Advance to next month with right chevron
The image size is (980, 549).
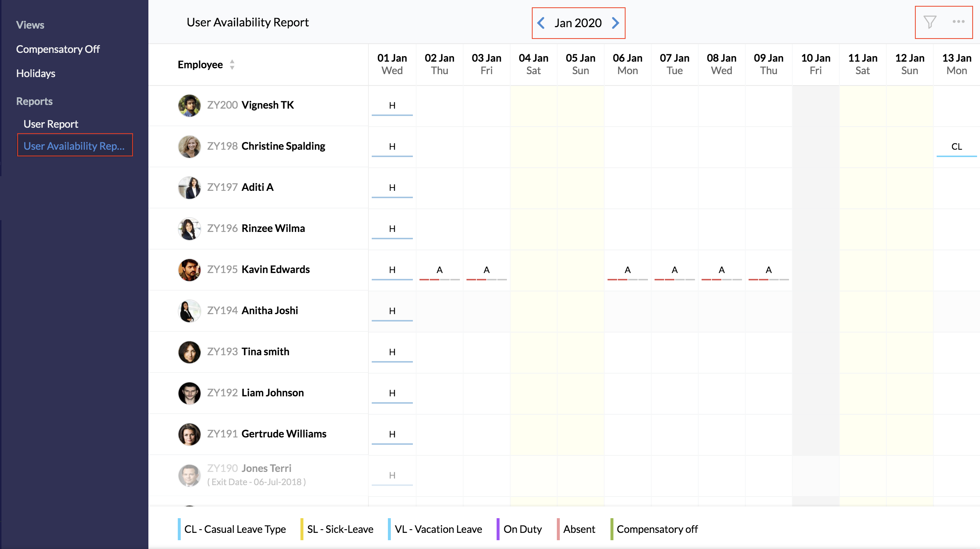point(615,23)
